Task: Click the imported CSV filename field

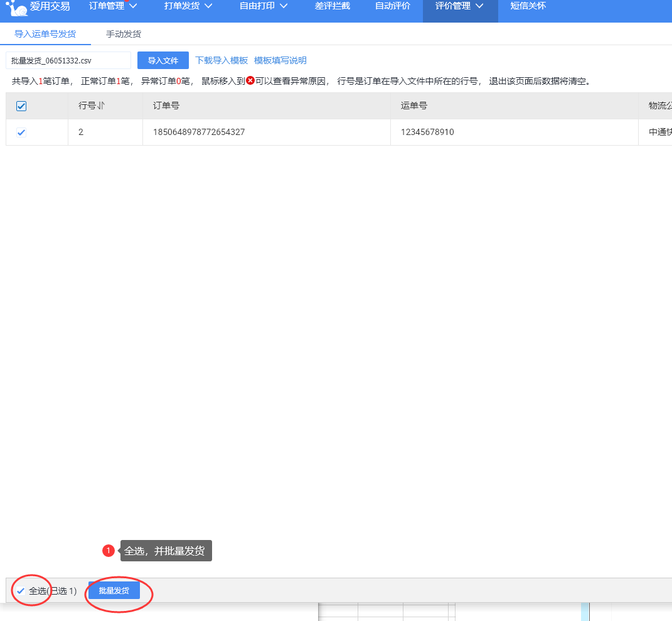Action: pyautogui.click(x=68, y=61)
